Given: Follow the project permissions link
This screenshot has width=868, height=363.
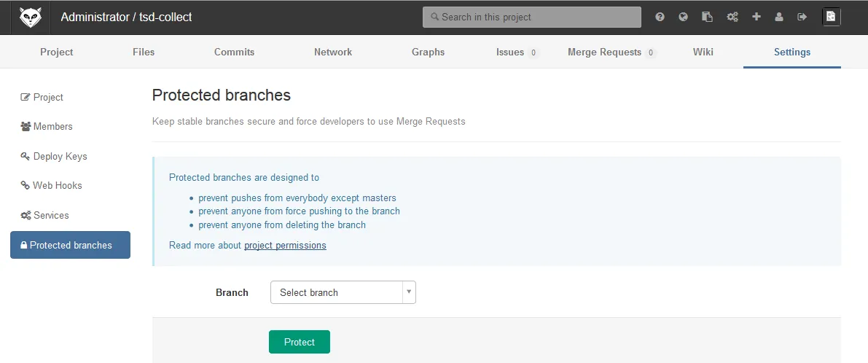Looking at the screenshot, I should 285,245.
